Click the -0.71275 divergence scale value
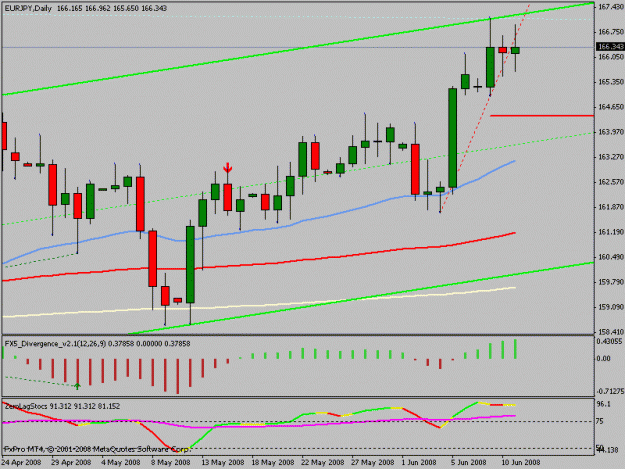The width and height of the screenshot is (625, 469). pyautogui.click(x=610, y=391)
